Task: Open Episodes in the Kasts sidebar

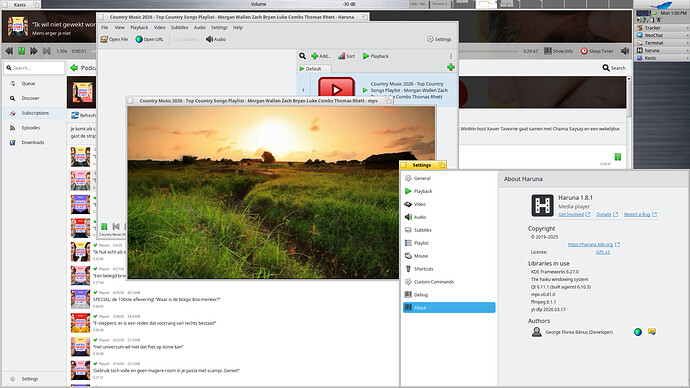Action: click(x=34, y=128)
